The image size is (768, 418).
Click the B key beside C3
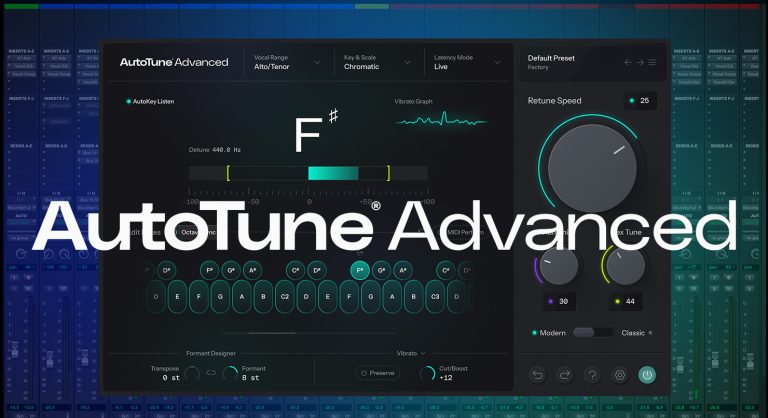[413, 296]
